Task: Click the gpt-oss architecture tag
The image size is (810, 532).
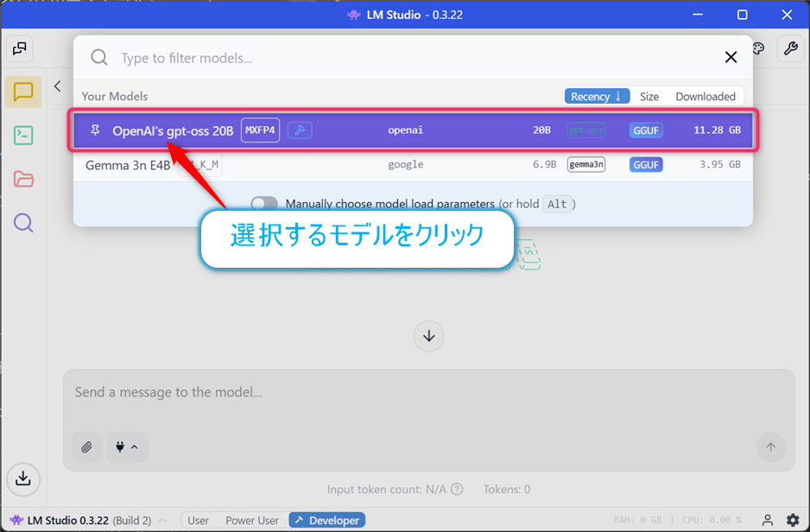Action: 586,130
